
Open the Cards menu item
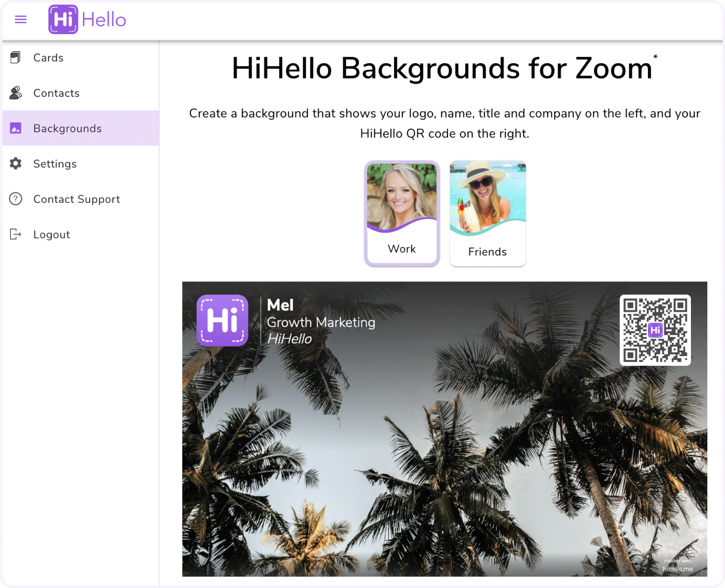tap(81, 58)
